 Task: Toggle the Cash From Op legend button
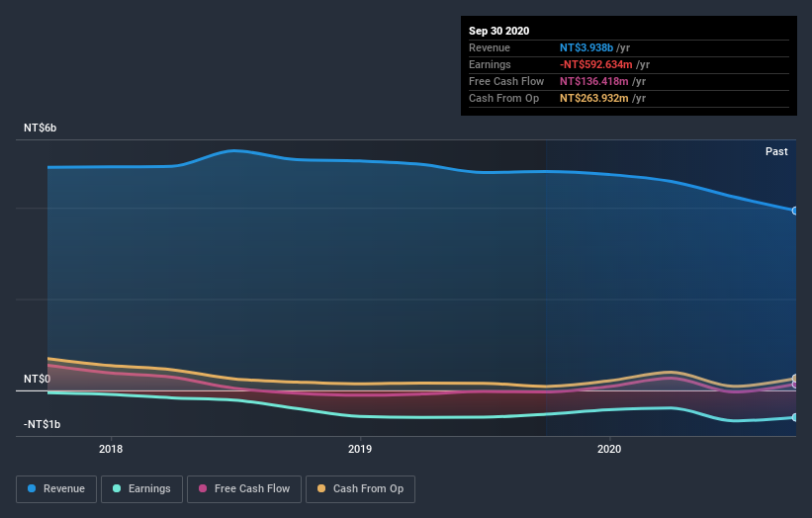tap(360, 489)
